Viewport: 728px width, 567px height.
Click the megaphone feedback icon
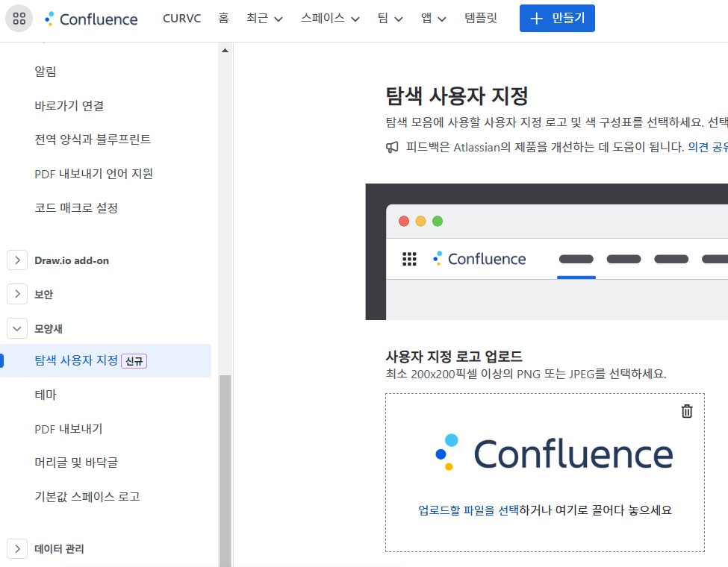tap(392, 148)
